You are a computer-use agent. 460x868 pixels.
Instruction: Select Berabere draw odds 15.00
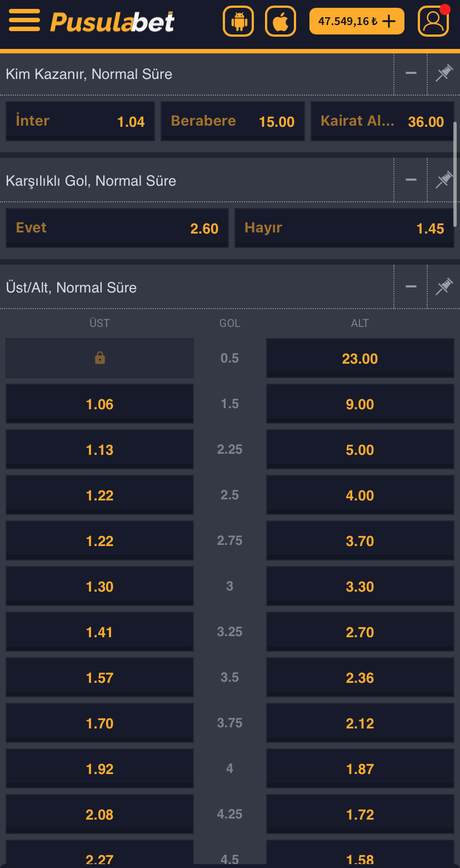233,121
